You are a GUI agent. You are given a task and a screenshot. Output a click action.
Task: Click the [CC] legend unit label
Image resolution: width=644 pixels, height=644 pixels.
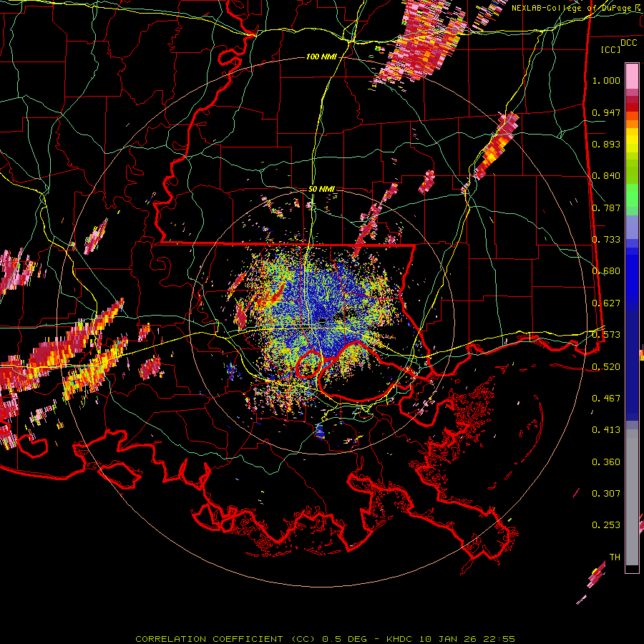610,49
